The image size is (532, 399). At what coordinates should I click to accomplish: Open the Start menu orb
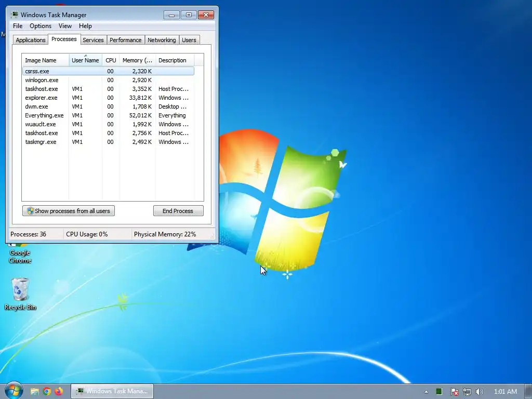point(14,391)
